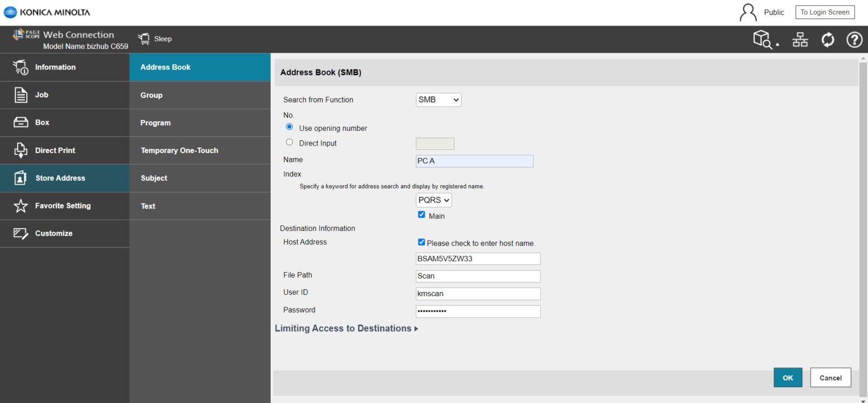Open the Search from Function SMB dropdown
The width and height of the screenshot is (868, 403).
pos(438,100)
